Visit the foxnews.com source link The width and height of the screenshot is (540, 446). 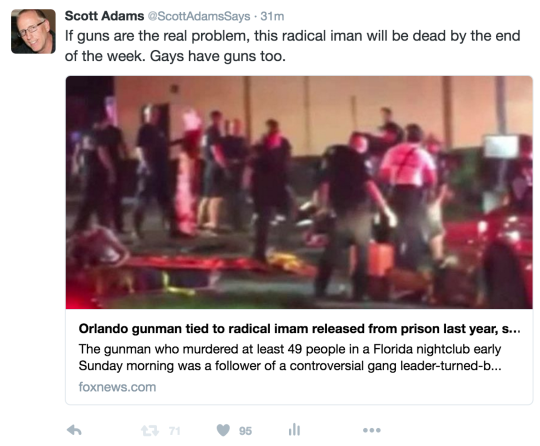click(x=117, y=387)
